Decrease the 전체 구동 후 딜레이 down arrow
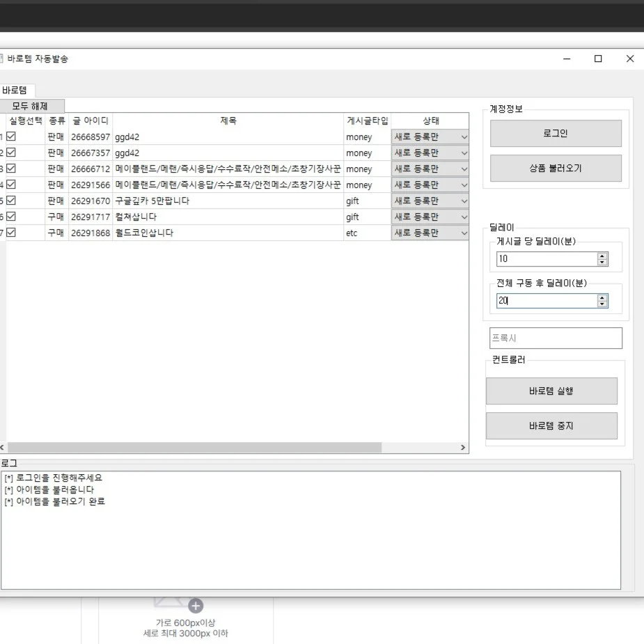Screen dimensions: 644x644 602,304
